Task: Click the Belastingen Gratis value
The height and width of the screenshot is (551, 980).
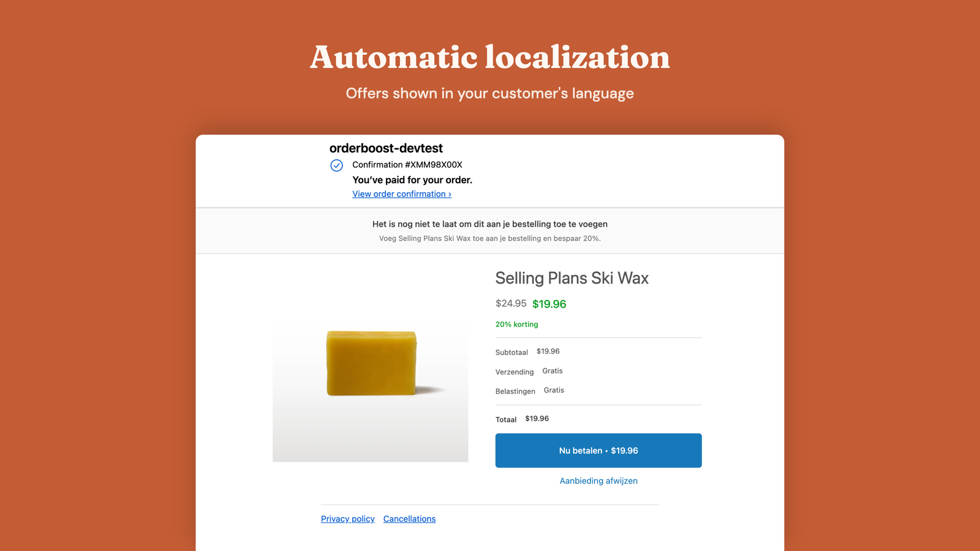Action: [x=553, y=390]
